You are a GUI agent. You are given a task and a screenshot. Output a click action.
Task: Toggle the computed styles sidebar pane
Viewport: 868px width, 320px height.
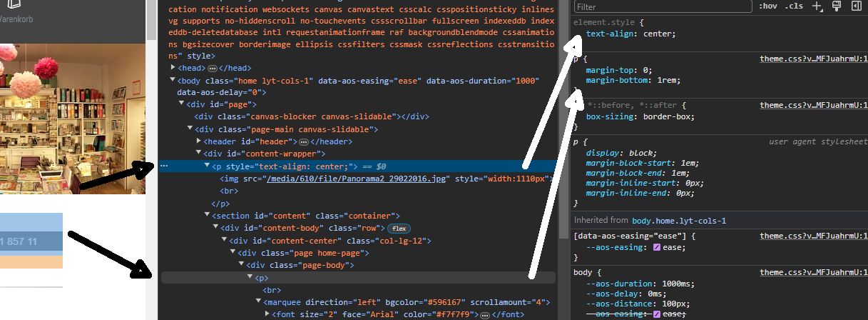coord(856,6)
